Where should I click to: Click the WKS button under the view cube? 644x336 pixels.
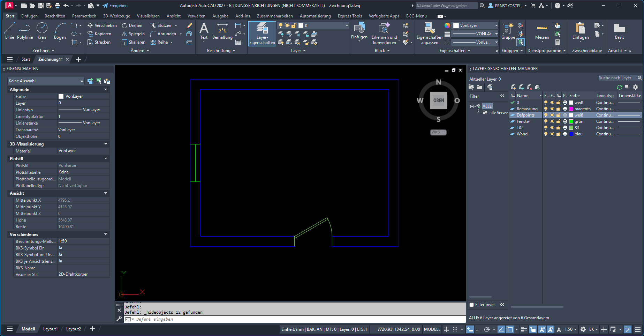click(438, 132)
